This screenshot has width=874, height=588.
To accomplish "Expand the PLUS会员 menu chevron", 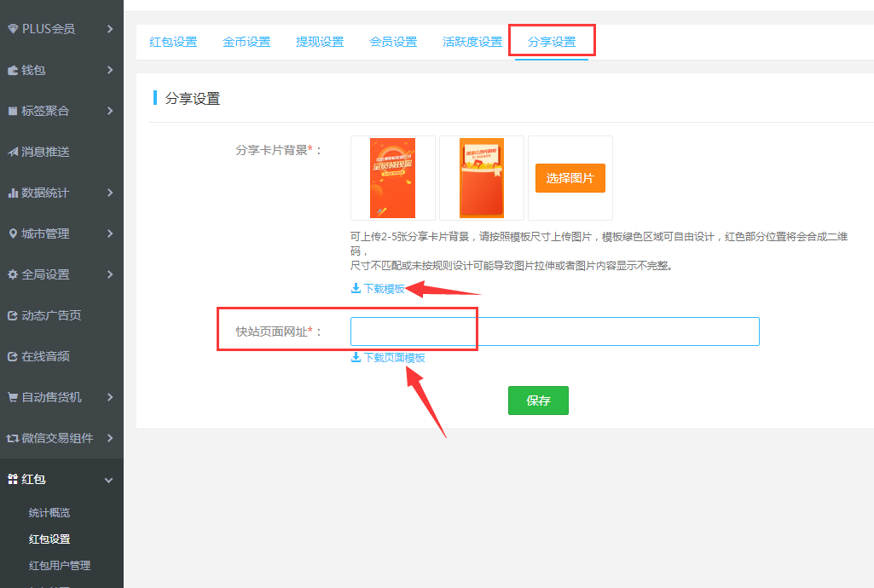I will point(110,29).
